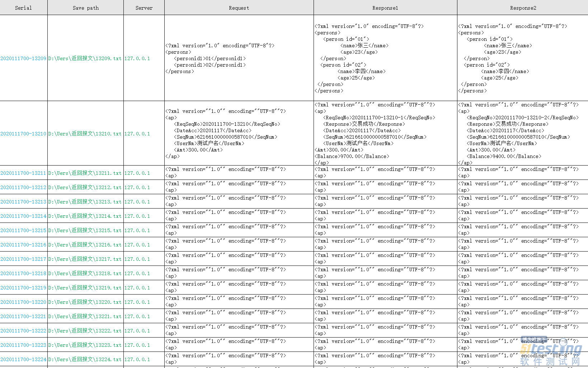Image resolution: width=588 pixels, height=368 pixels.
Task: Select Response1 cell with Balance 9700.00
Action: click(385, 133)
